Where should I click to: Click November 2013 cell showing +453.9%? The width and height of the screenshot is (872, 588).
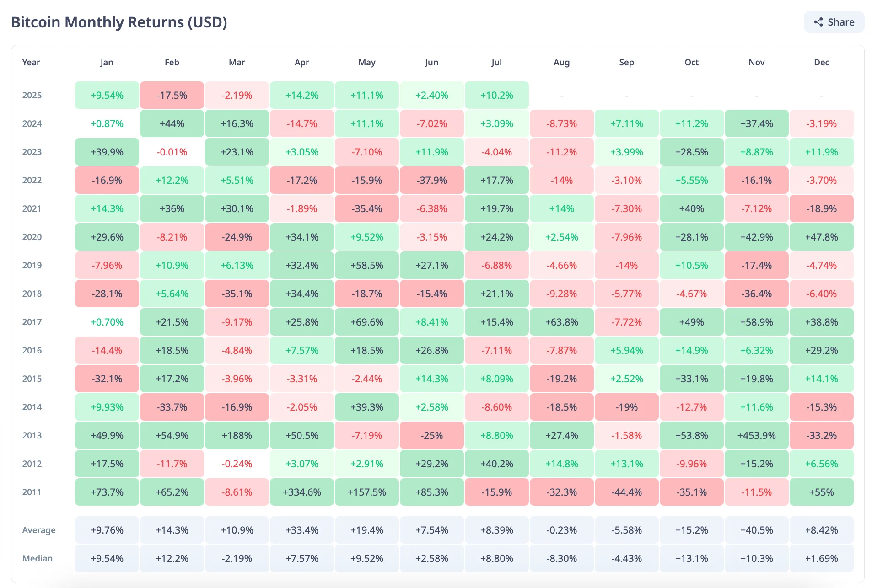tap(756, 436)
